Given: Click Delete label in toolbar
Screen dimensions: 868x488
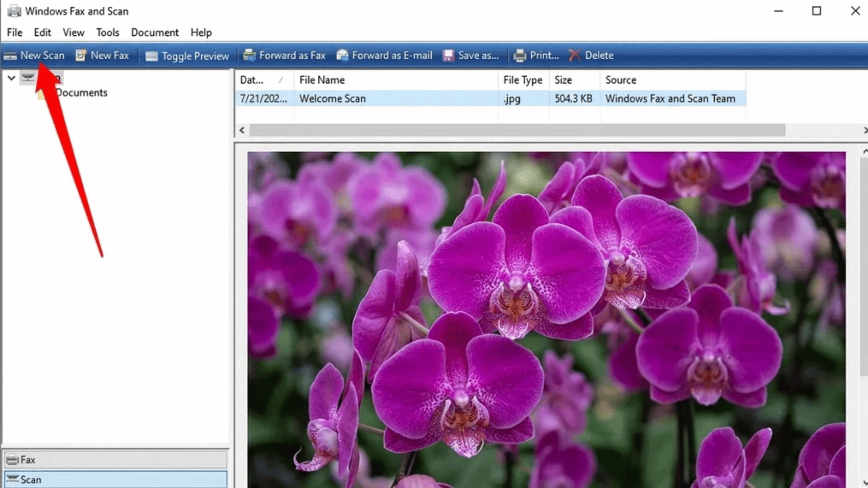Looking at the screenshot, I should coord(599,55).
